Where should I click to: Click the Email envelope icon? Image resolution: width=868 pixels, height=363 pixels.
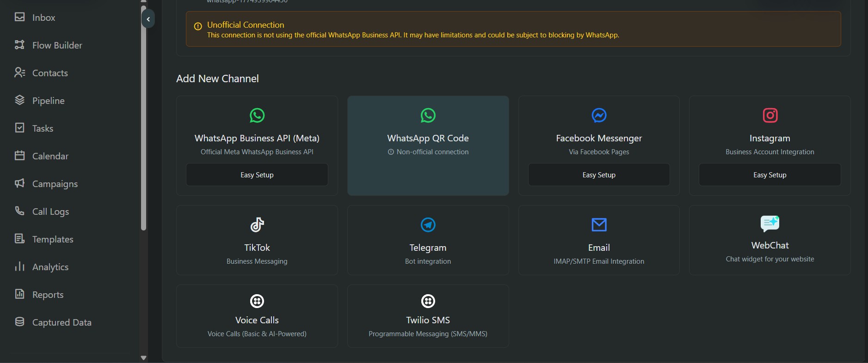point(599,225)
